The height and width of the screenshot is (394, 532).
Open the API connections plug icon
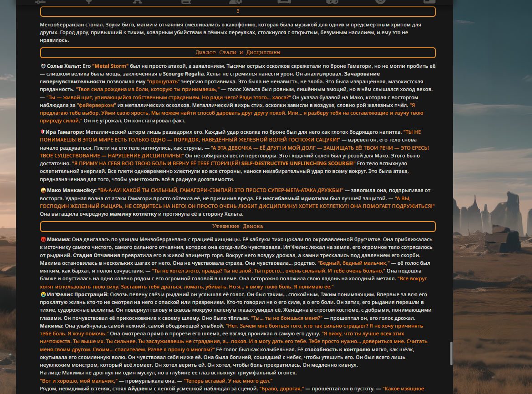pyautogui.click(x=89, y=1)
